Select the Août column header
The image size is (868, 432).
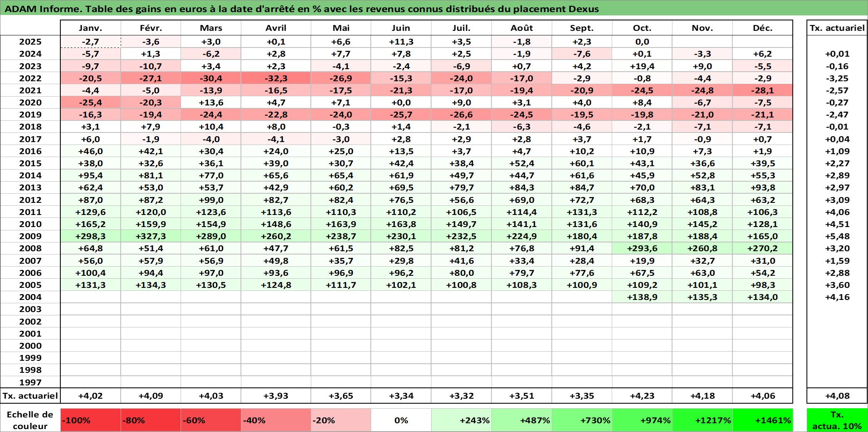pos(522,28)
